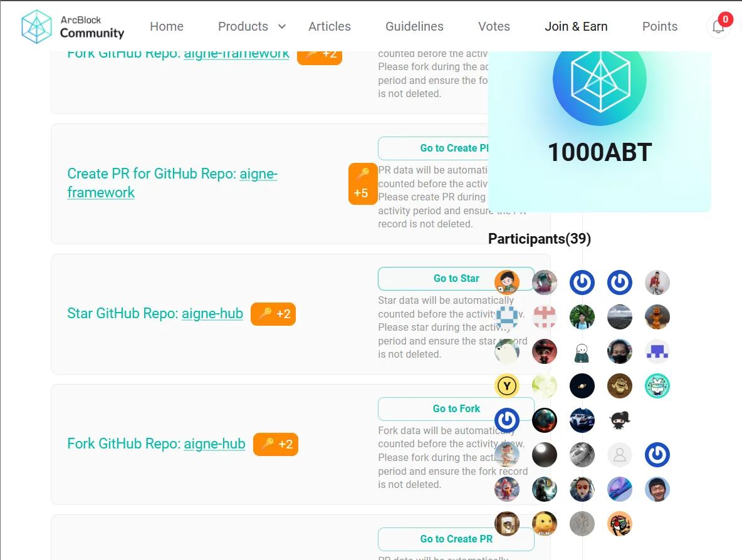Open the glossy black sphere avatar
The image size is (742, 560).
pos(544,455)
